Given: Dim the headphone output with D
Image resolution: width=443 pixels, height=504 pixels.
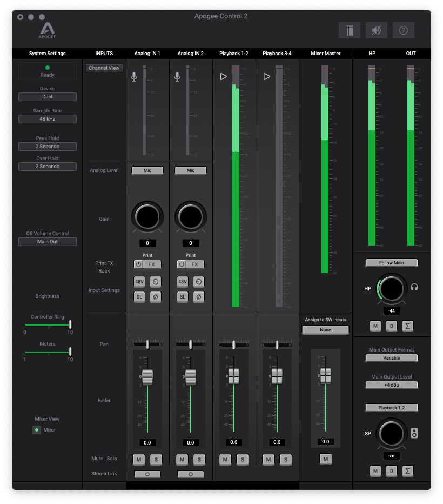Looking at the screenshot, I should [x=392, y=326].
